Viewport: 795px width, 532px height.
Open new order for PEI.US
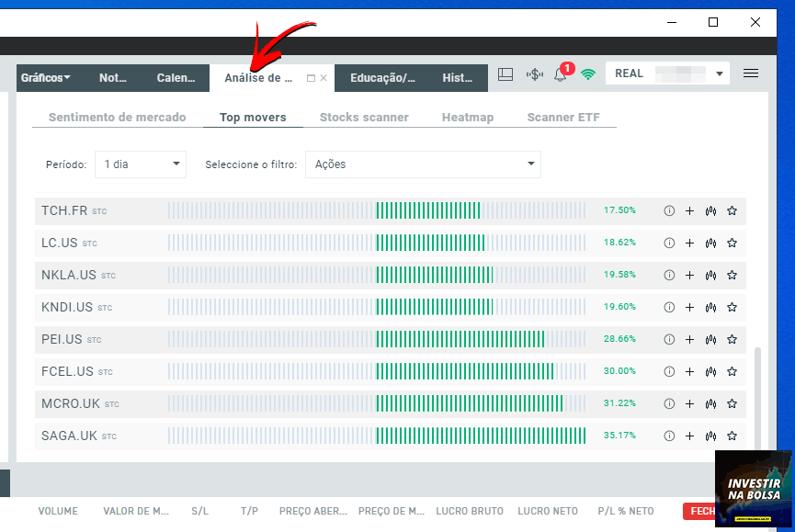click(689, 339)
